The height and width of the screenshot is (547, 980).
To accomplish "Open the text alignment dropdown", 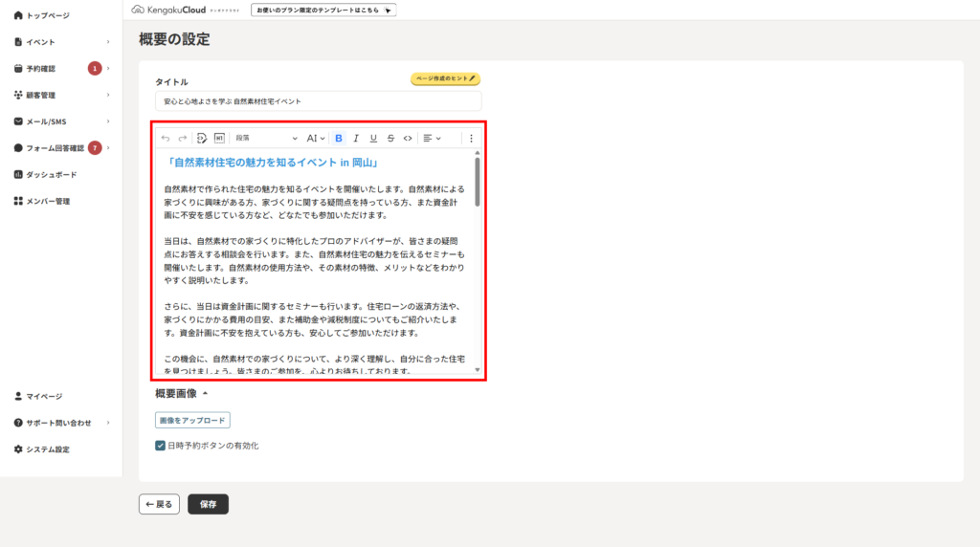I will (432, 138).
